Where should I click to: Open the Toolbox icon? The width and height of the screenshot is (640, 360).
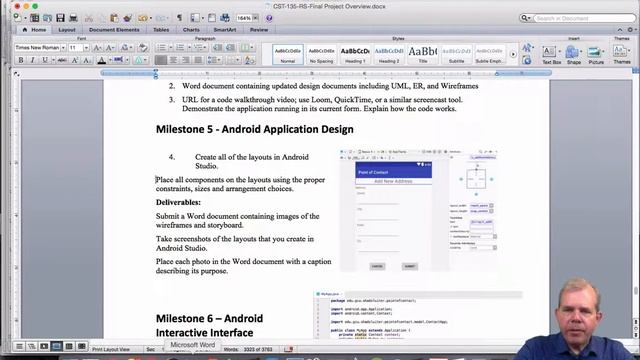click(x=212, y=18)
